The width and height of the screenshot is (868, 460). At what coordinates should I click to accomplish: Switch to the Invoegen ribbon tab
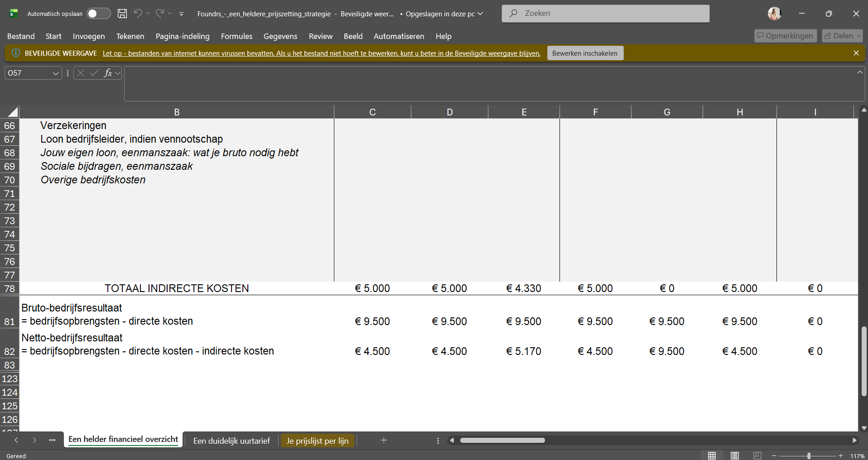tap(89, 36)
